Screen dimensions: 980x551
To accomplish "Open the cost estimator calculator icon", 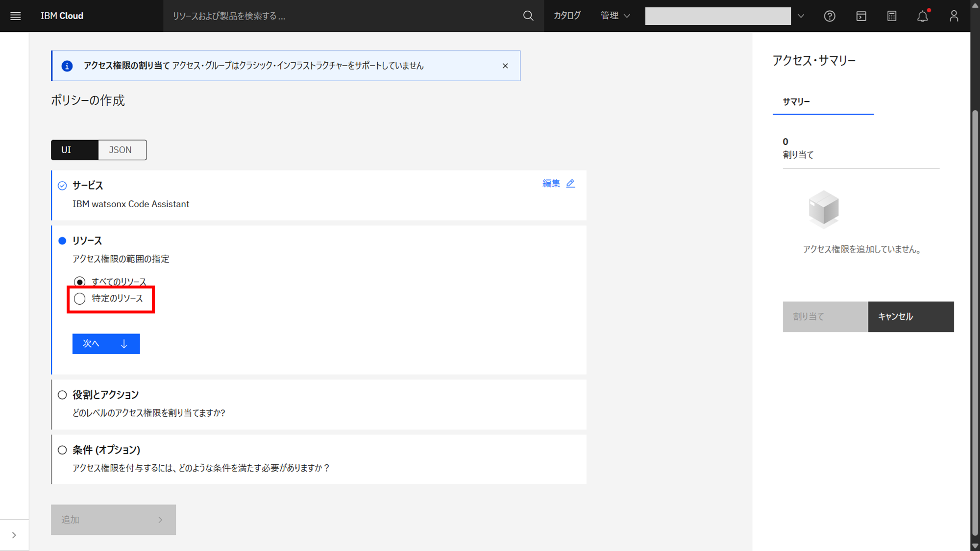I will tap(892, 16).
